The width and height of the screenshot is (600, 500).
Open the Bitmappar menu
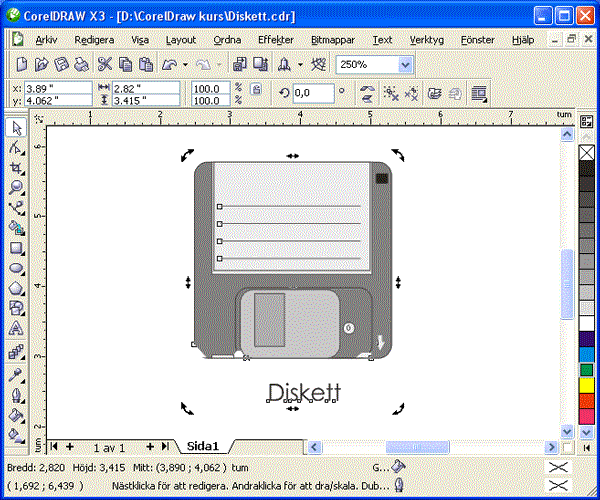click(331, 40)
